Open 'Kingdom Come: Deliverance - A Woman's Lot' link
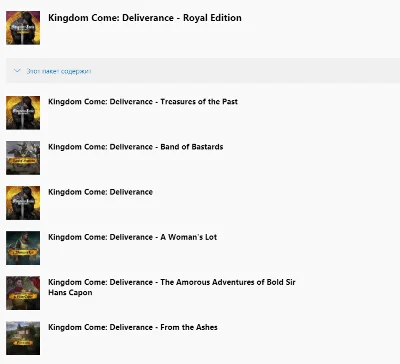 [132, 237]
